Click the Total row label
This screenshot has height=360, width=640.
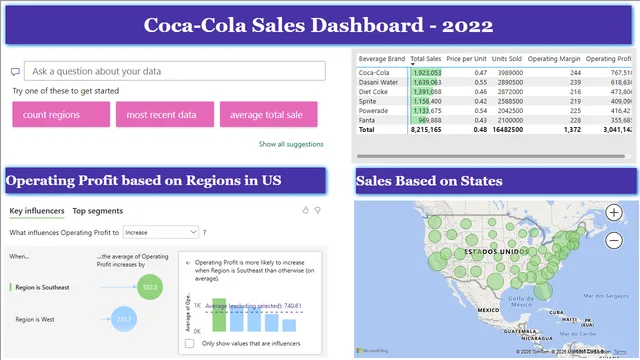click(366, 129)
